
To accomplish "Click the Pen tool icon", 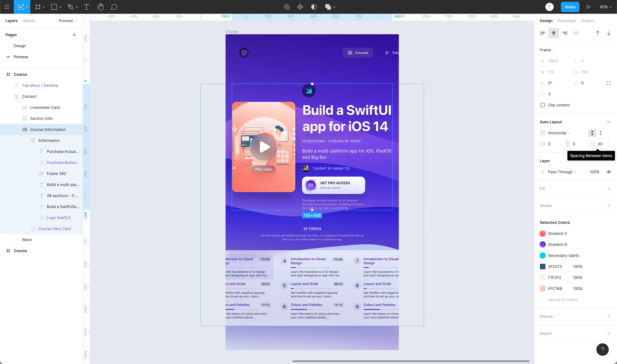I will [70, 7].
